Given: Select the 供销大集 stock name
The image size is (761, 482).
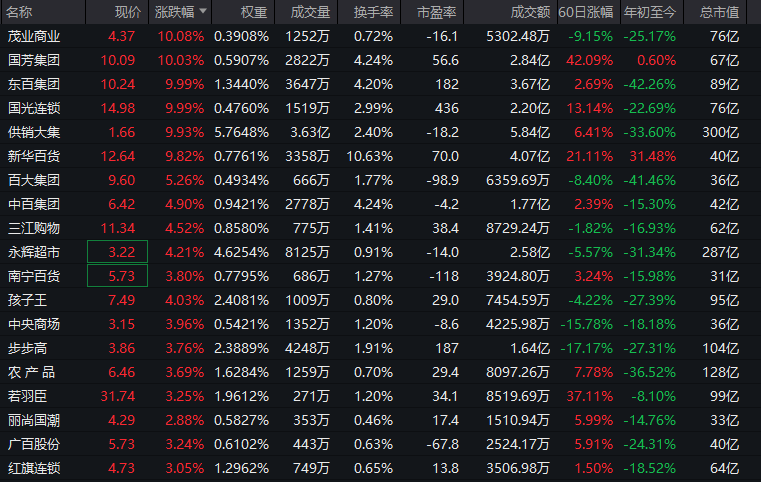Looking at the screenshot, I should [34, 132].
